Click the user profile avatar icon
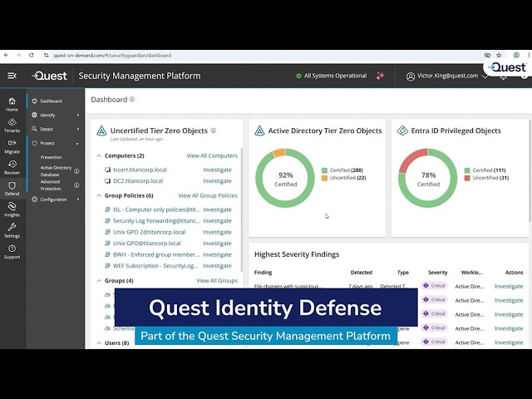The width and height of the screenshot is (532, 399). coord(411,76)
